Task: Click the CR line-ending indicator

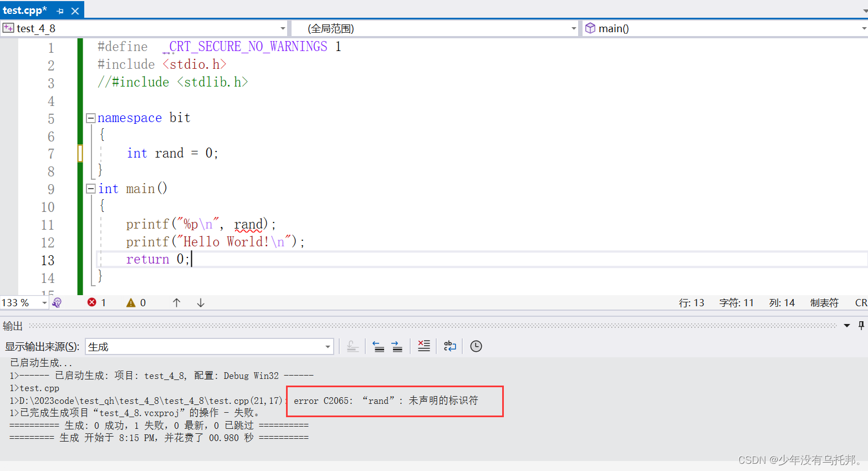Action: pyautogui.click(x=861, y=303)
